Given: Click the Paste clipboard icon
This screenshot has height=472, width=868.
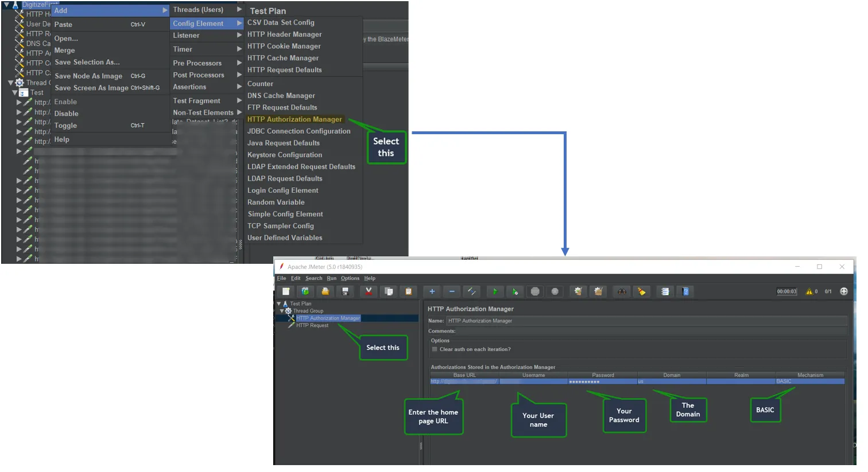Looking at the screenshot, I should pyautogui.click(x=408, y=291).
